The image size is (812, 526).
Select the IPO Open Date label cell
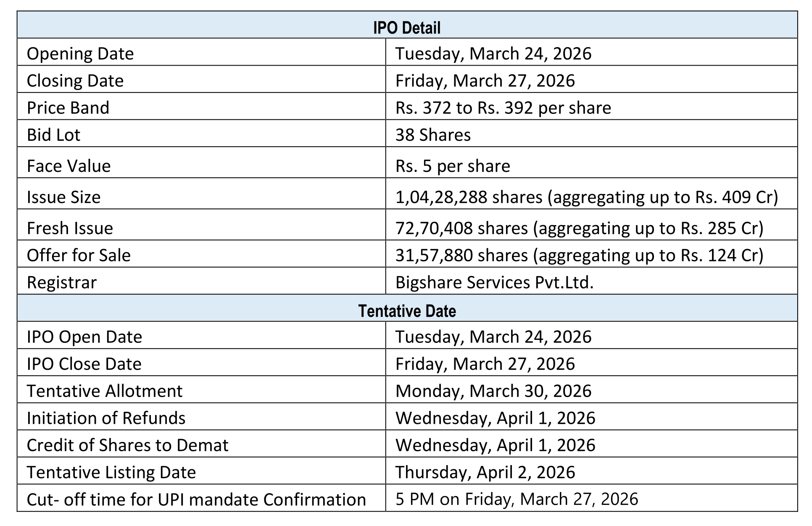click(x=84, y=337)
